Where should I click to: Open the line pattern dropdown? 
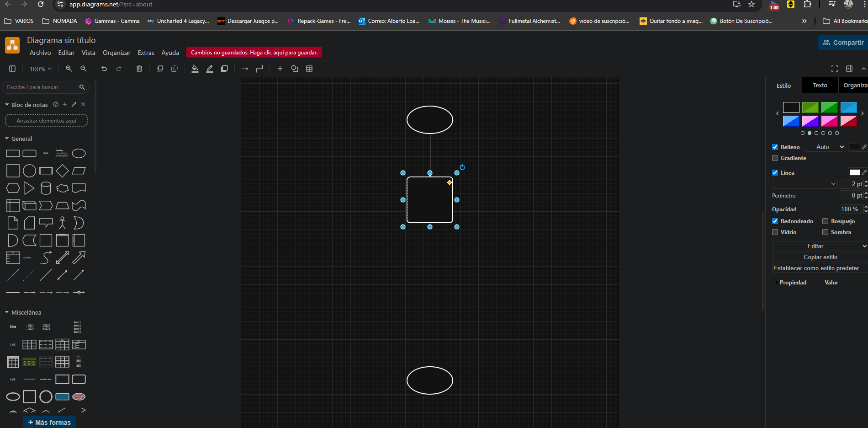point(805,184)
